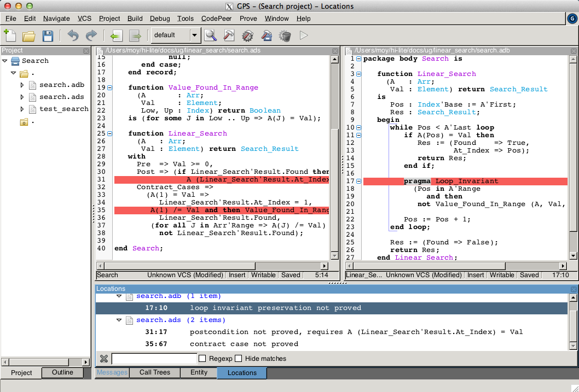579x392 pixels.
Task: Fold the Value_Found_In_Range function at line 19
Action: point(109,88)
